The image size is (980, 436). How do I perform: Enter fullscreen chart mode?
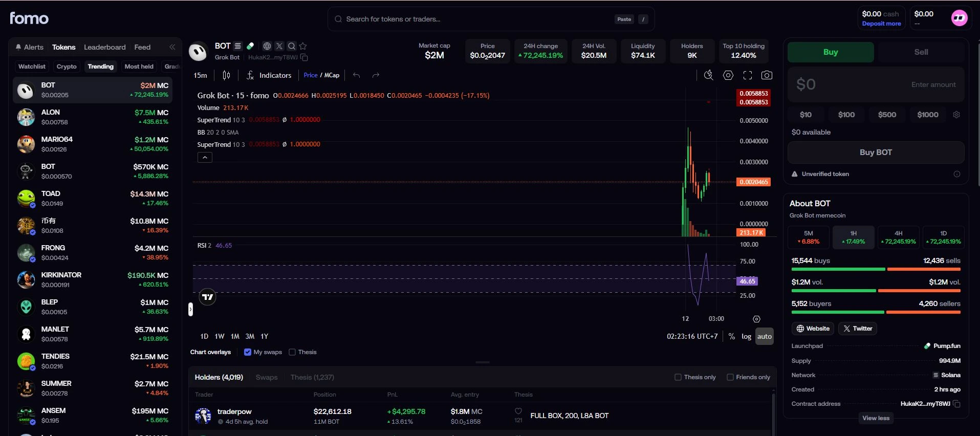tap(748, 75)
